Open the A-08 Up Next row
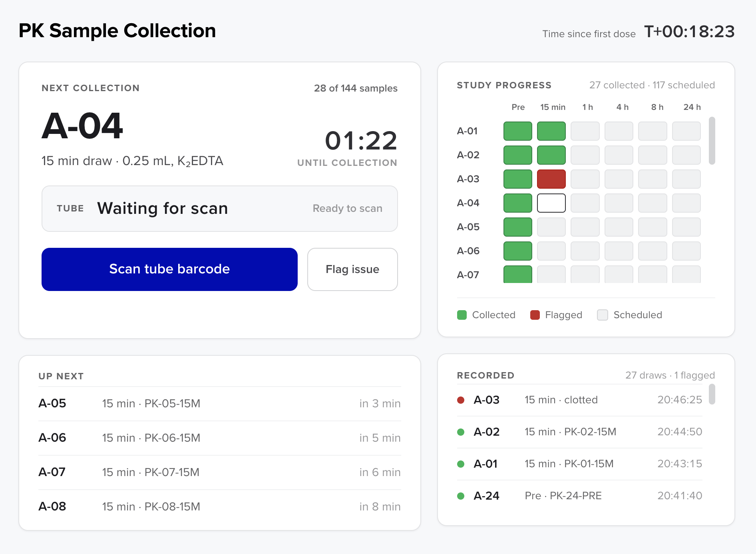The image size is (756, 554). point(220,507)
